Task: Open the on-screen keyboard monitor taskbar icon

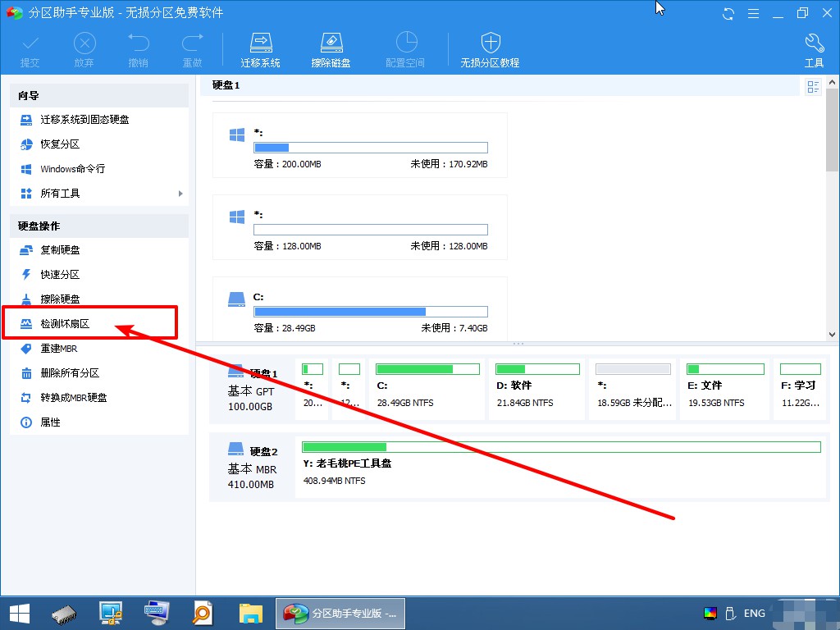Action: click(157, 614)
